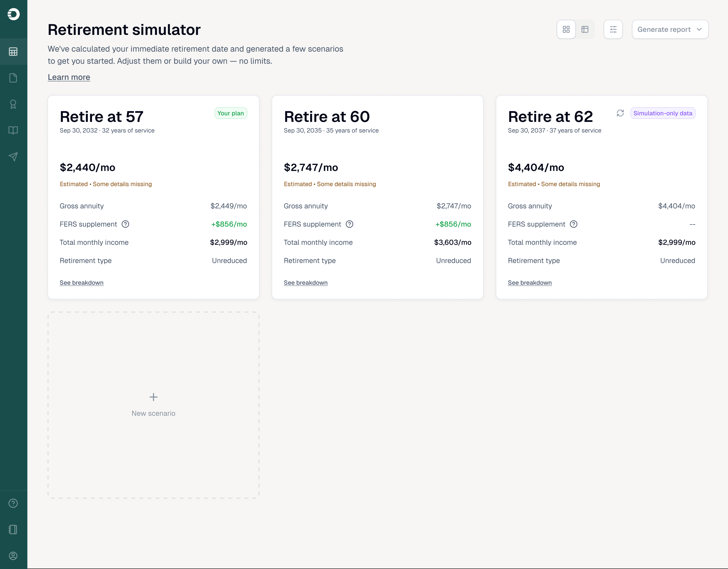
Task: Click refresh icon on Retire at 62 card
Action: [620, 113]
